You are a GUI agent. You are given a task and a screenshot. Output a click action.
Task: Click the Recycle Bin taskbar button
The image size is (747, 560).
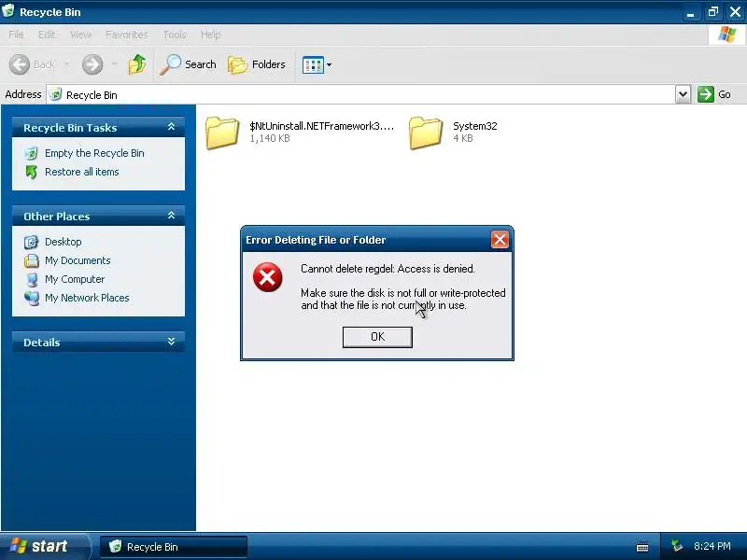click(174, 547)
